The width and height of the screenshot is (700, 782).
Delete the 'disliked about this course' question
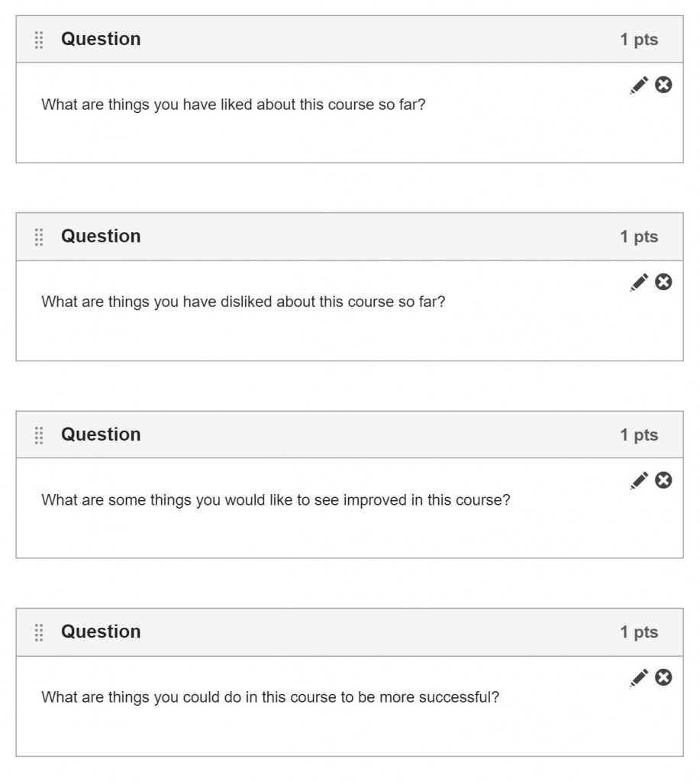664,283
